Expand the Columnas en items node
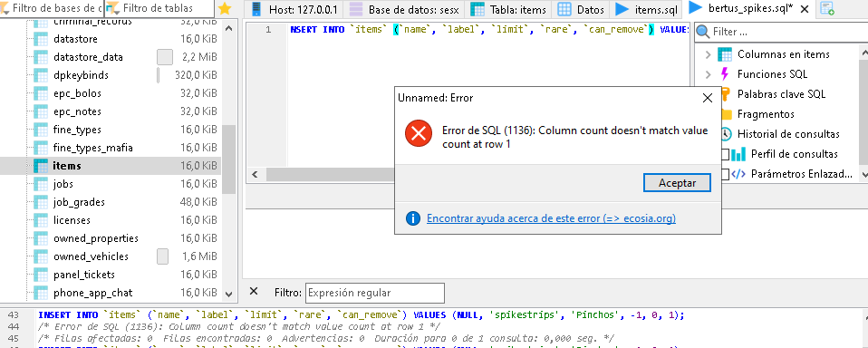The image size is (868, 348). [708, 54]
